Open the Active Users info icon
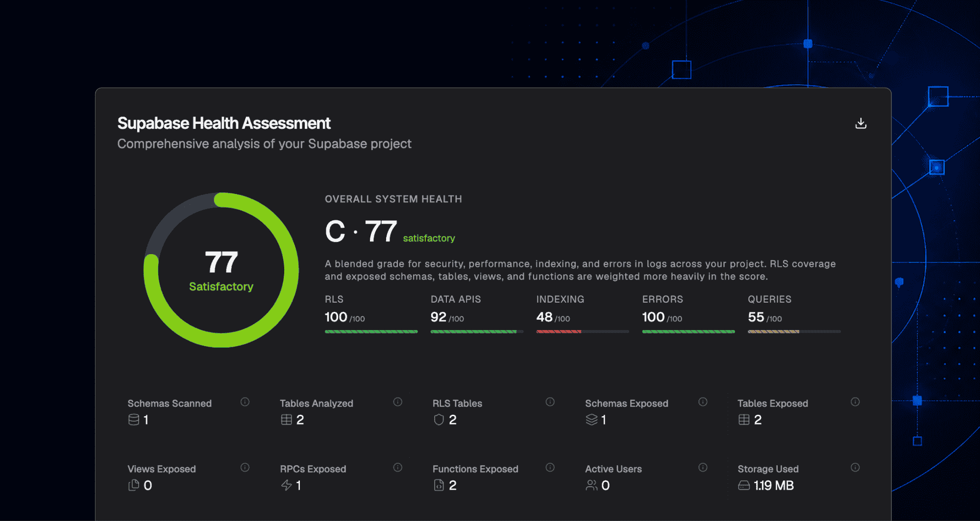Image resolution: width=980 pixels, height=521 pixels. point(703,468)
